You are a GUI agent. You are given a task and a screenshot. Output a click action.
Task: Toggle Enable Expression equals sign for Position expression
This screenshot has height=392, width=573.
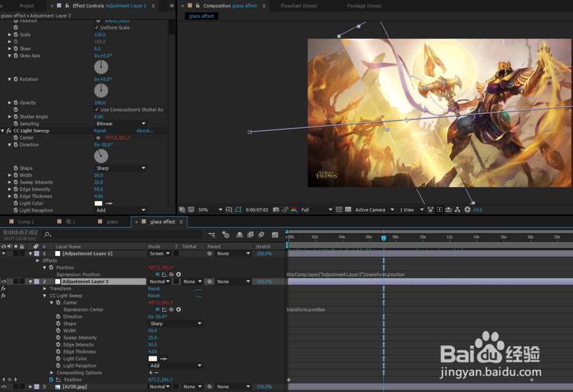coord(158,275)
